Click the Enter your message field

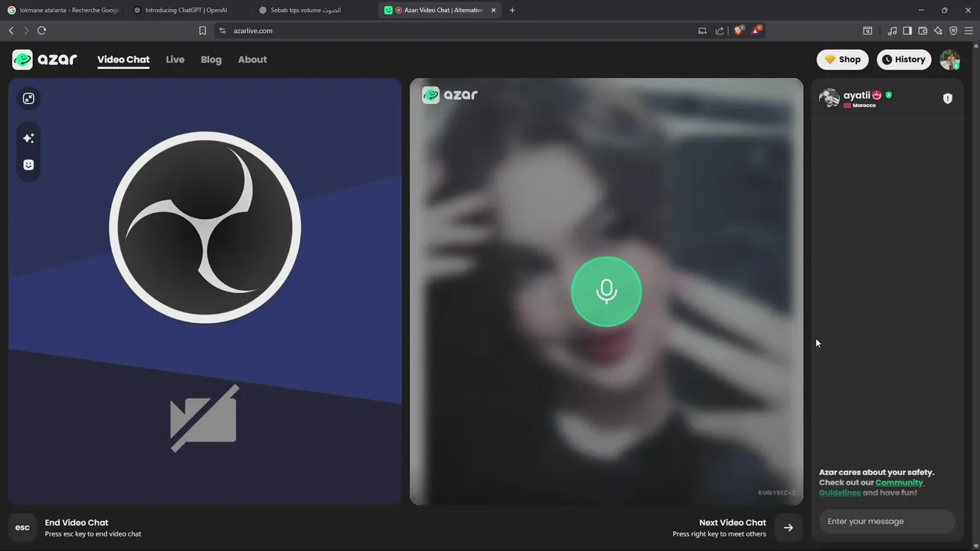pos(887,521)
